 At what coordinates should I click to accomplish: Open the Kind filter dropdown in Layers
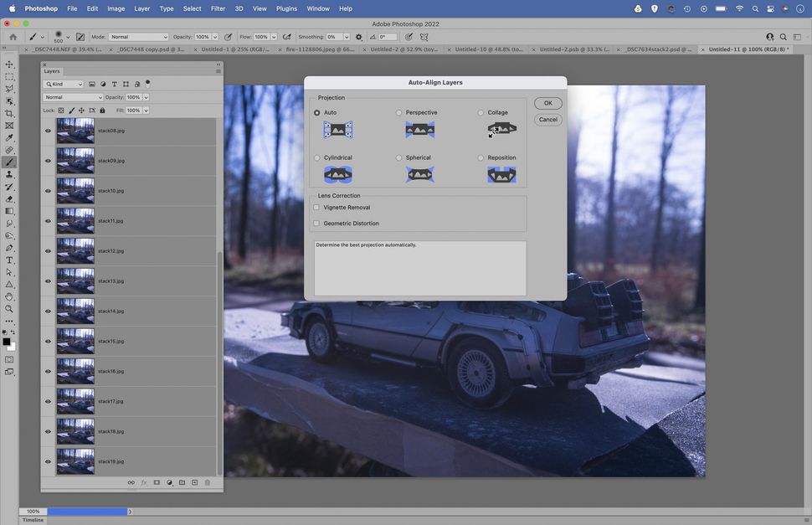tap(63, 84)
